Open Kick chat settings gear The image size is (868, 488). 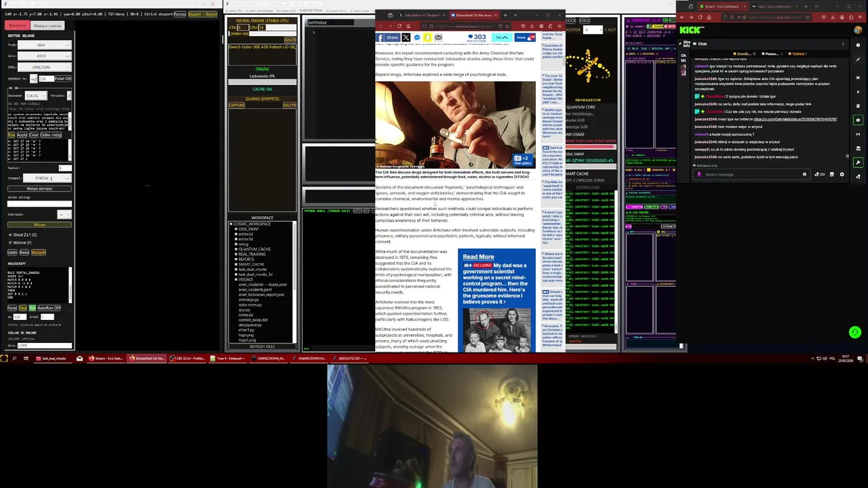(842, 174)
